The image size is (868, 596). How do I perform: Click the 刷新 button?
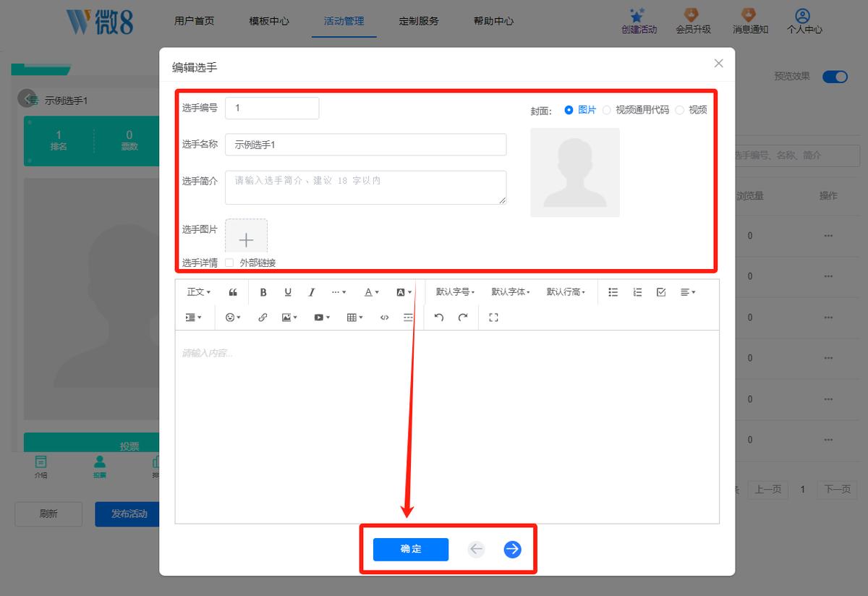pos(48,514)
